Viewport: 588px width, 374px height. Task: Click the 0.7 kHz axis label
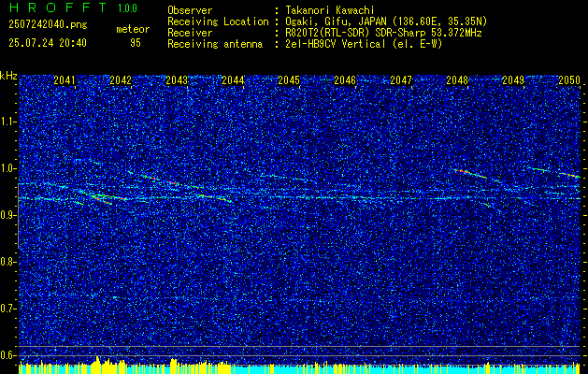(7, 309)
